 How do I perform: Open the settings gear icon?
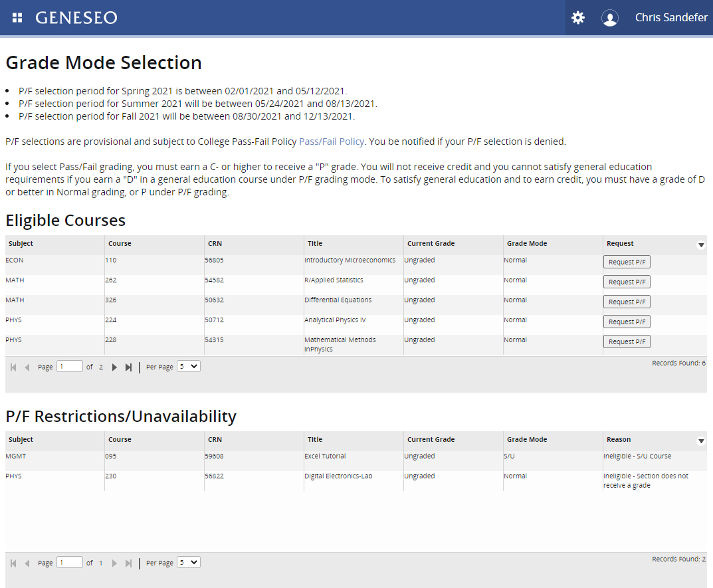pos(578,18)
